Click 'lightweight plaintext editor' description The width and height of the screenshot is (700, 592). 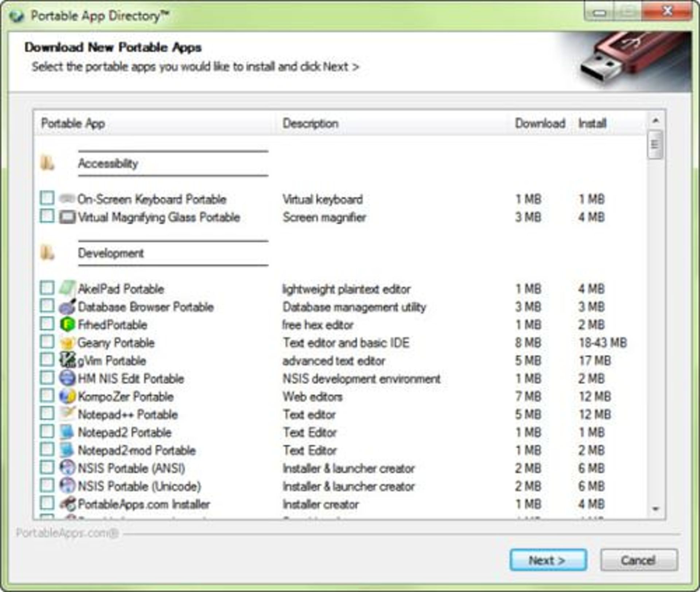pos(347,289)
